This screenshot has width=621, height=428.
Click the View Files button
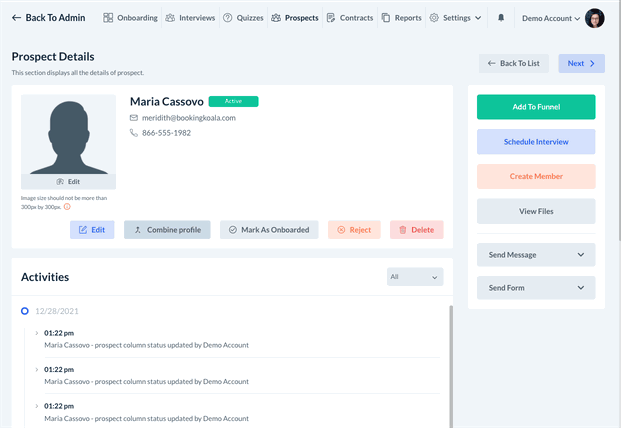536,211
